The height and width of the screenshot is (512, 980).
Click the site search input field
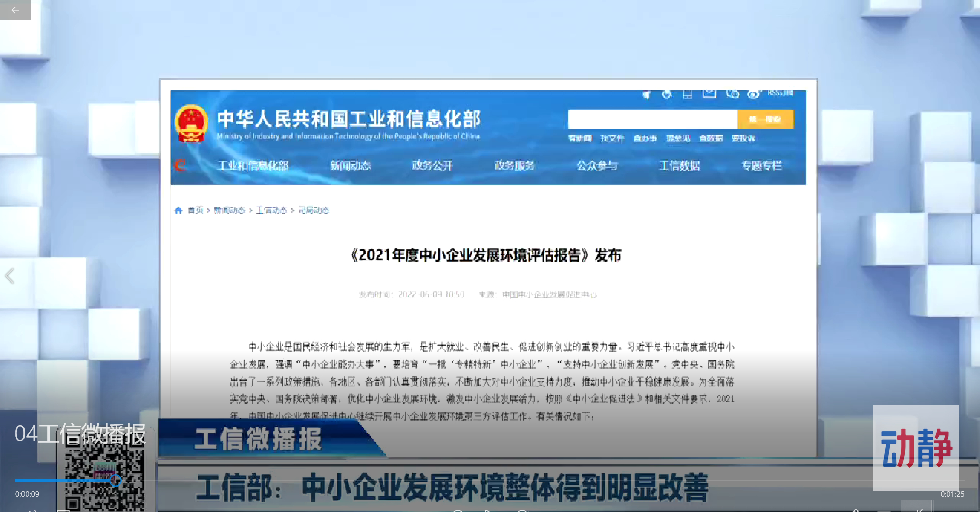(x=652, y=119)
